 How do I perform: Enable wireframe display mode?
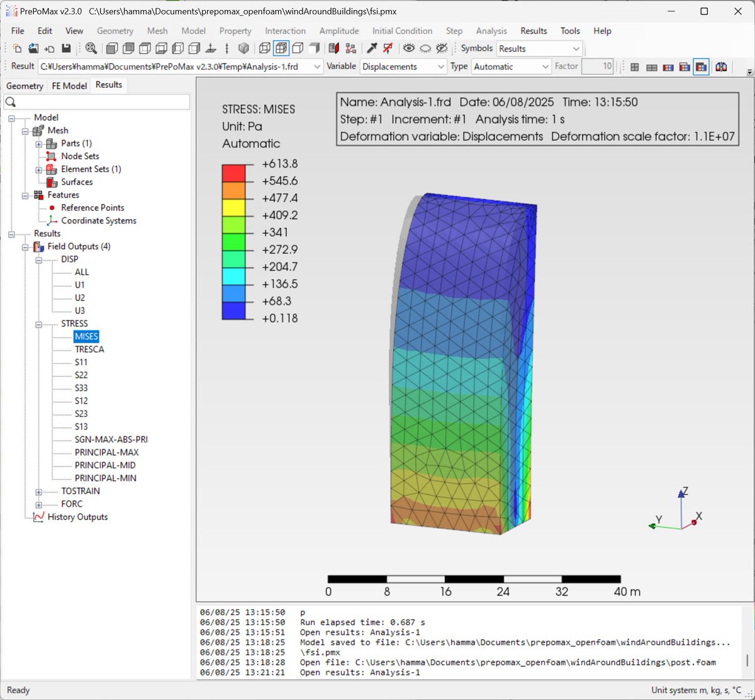264,48
